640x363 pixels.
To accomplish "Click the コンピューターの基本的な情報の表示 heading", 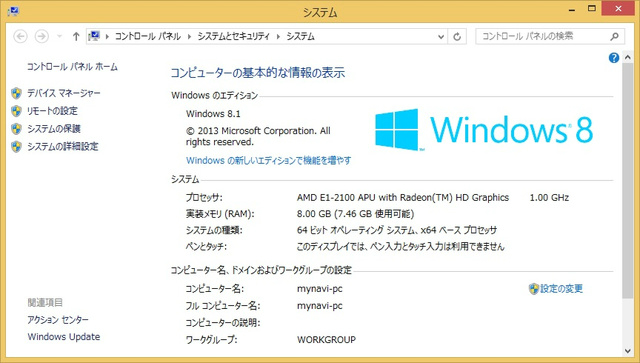I will (x=258, y=73).
